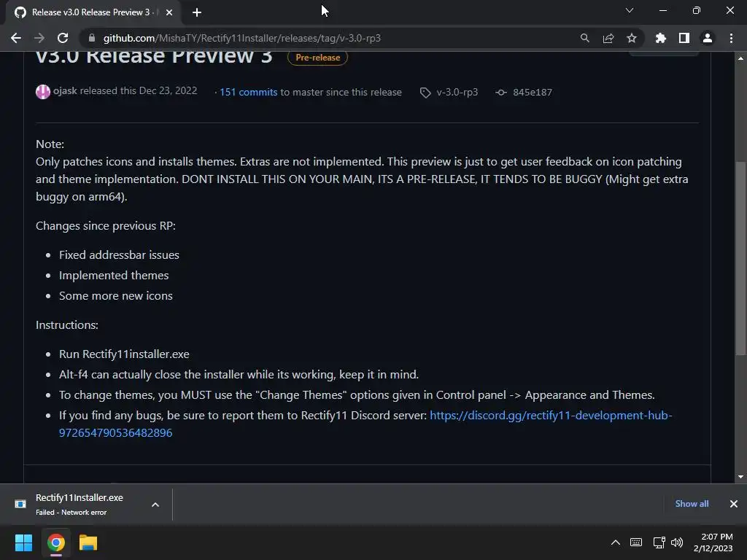Open the touch keyboard tray icon
The height and width of the screenshot is (560, 747).
click(x=636, y=542)
